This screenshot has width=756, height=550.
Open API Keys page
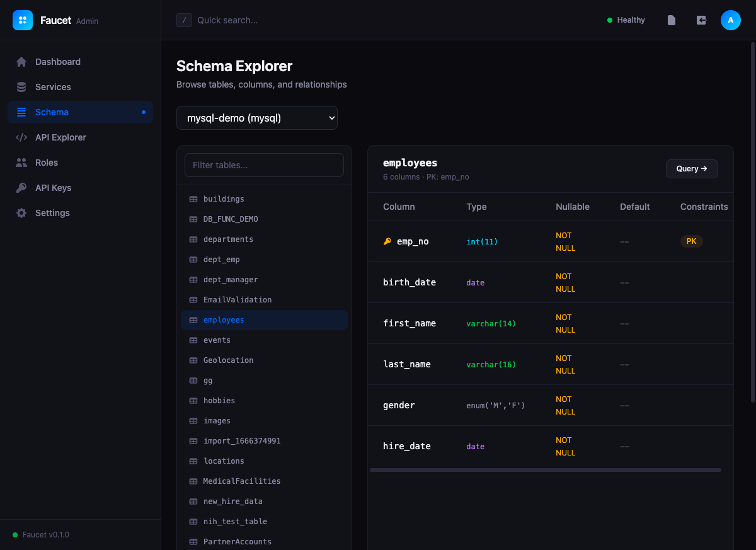pyautogui.click(x=81, y=188)
